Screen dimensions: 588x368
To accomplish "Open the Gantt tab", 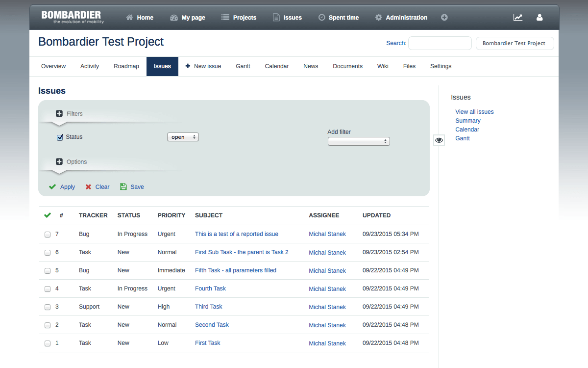I will [x=243, y=66].
